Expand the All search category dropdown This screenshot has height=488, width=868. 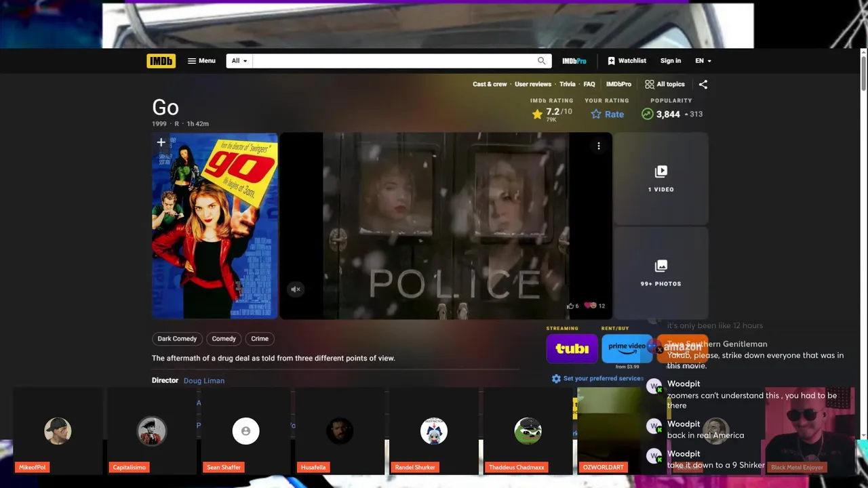(x=239, y=61)
